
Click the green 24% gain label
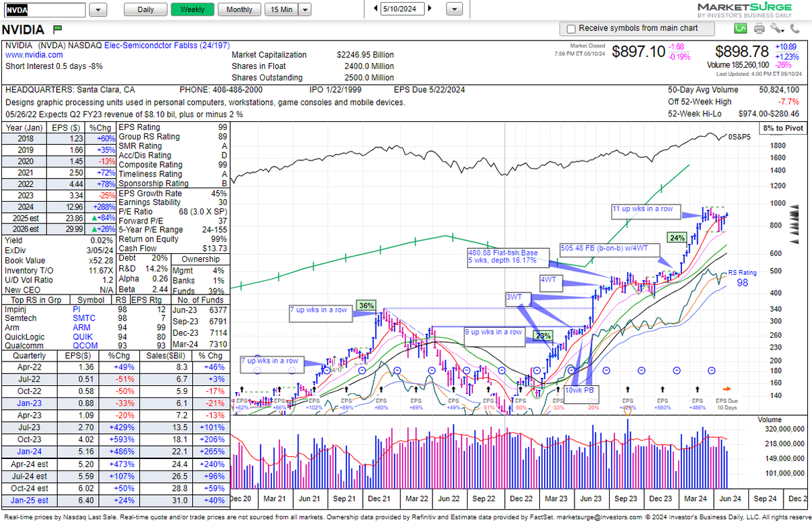(677, 238)
